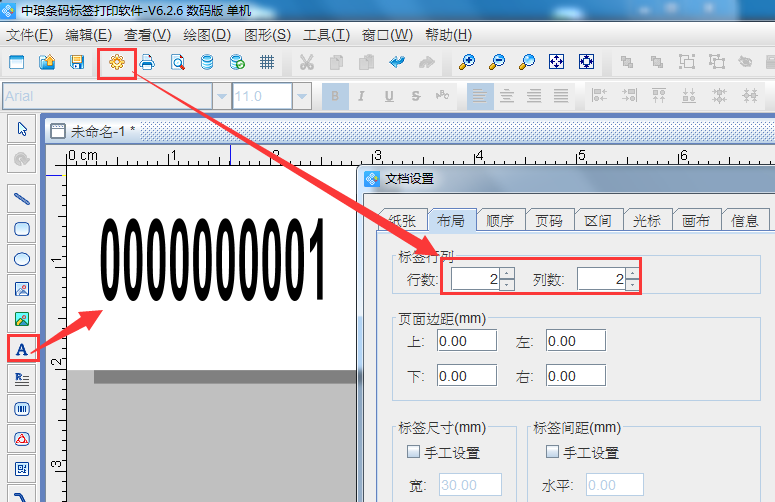Viewport: 775px width, 502px height.
Task: Create a new label document
Action: (x=17, y=62)
